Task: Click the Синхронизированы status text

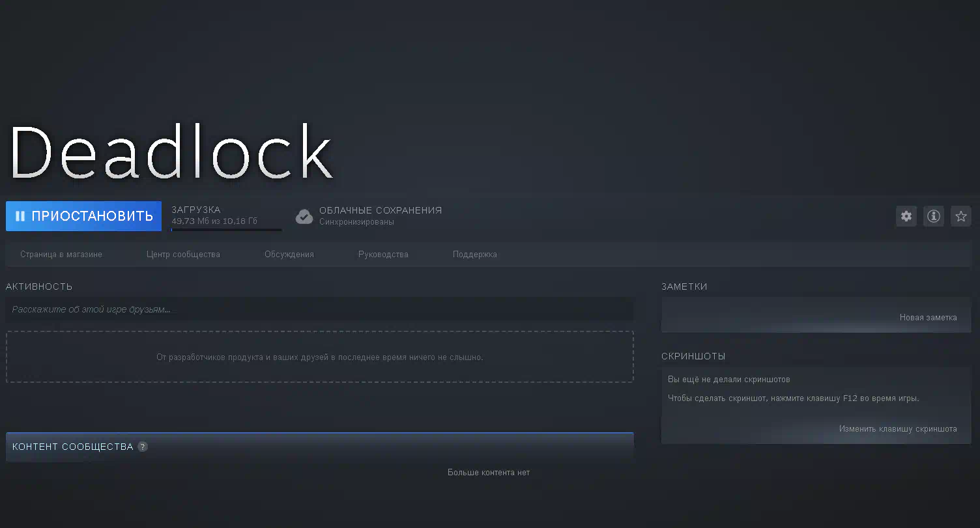Action: (x=356, y=222)
